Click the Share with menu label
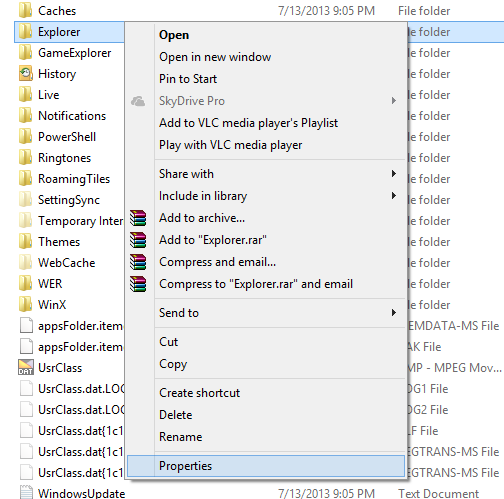This screenshot has height=499, width=504. point(186,174)
